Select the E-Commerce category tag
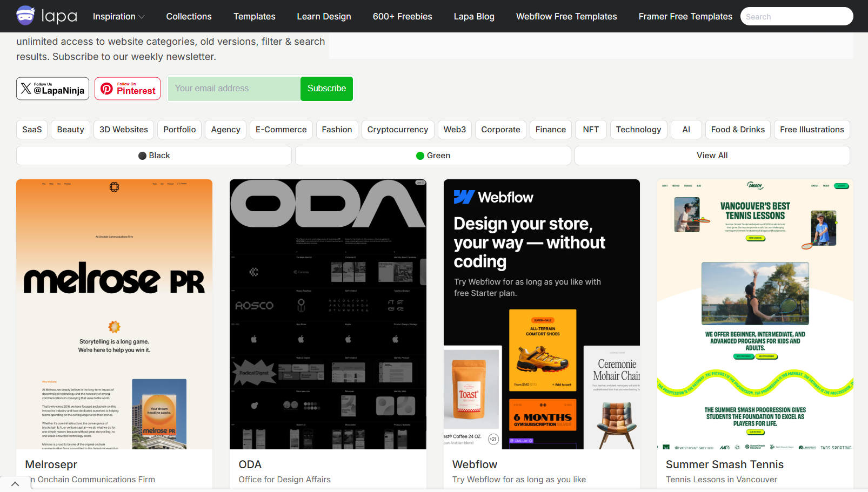This screenshot has width=868, height=492. click(x=281, y=130)
